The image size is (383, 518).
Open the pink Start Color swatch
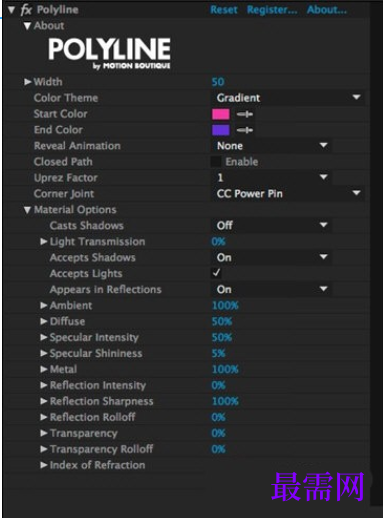[221, 114]
